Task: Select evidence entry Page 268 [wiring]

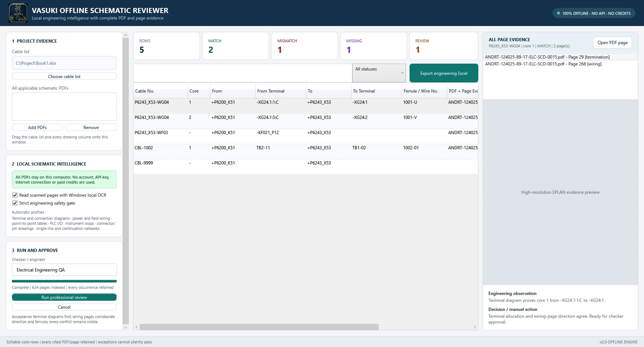Action: tap(560, 64)
